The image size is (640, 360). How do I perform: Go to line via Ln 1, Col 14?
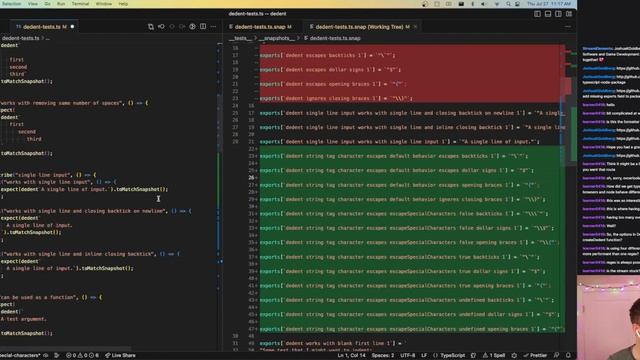pos(351,356)
